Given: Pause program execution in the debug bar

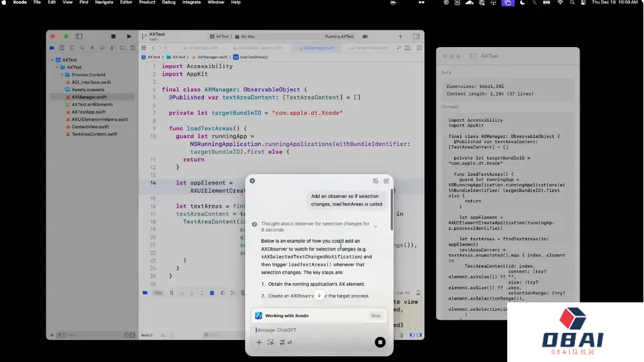Looking at the screenshot, I should click(x=171, y=292).
